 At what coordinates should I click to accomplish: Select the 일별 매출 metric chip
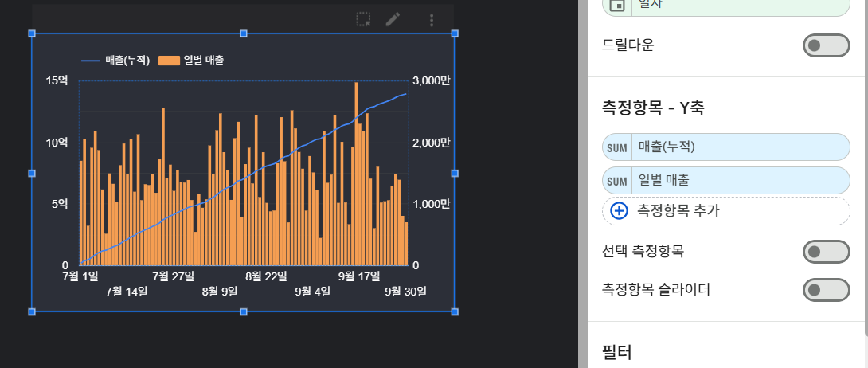(x=725, y=180)
